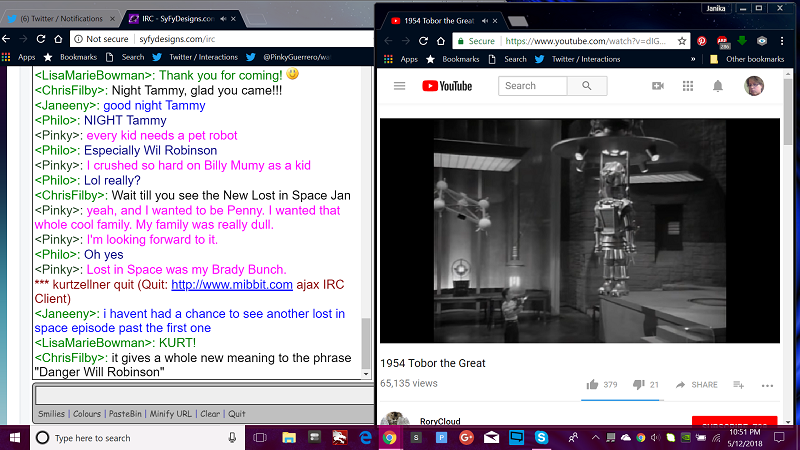The image size is (800, 450).
Task: Click the YouTube search magnifier button
Action: (587, 86)
